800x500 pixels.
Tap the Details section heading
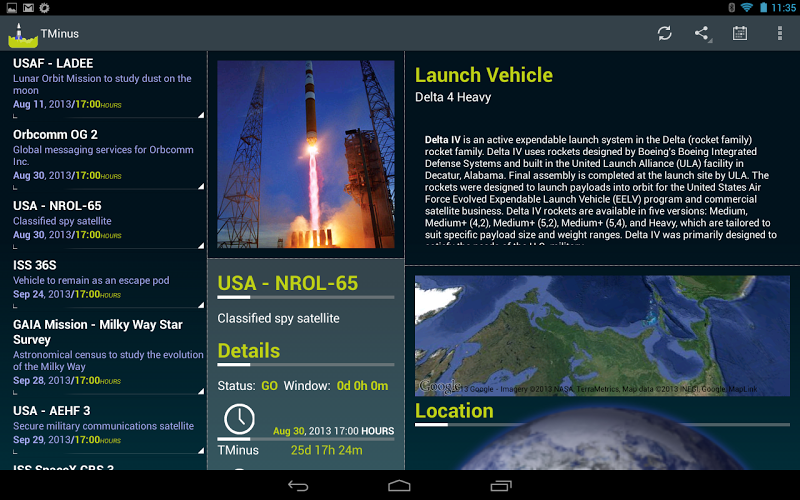(x=248, y=351)
